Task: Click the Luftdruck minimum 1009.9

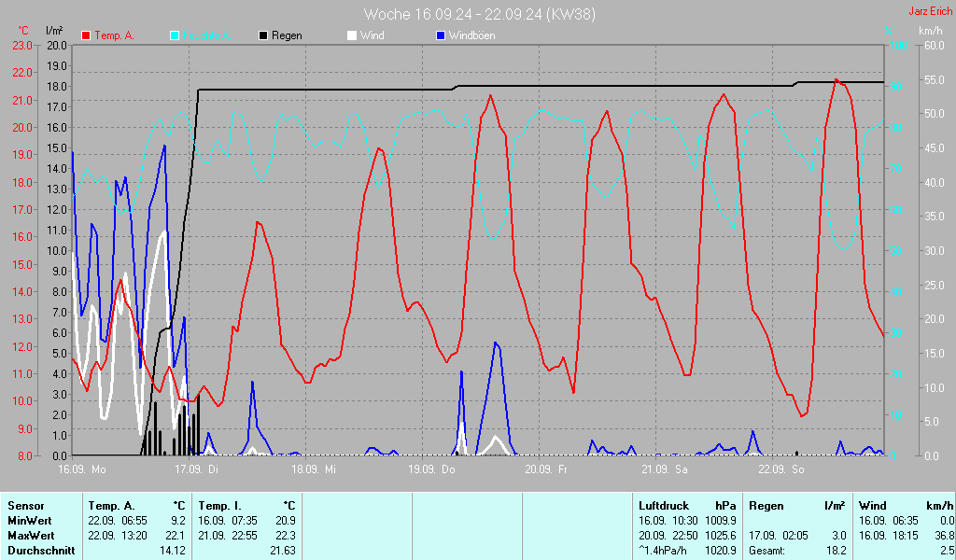Action: [721, 521]
